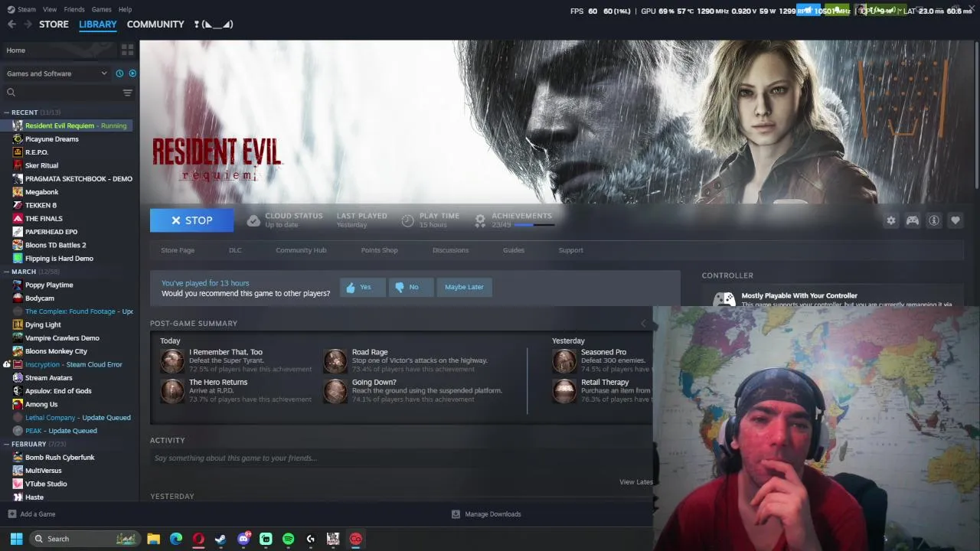Go to the COMMUNITY tab
Image resolution: width=980 pixels, height=551 pixels.
coord(155,24)
